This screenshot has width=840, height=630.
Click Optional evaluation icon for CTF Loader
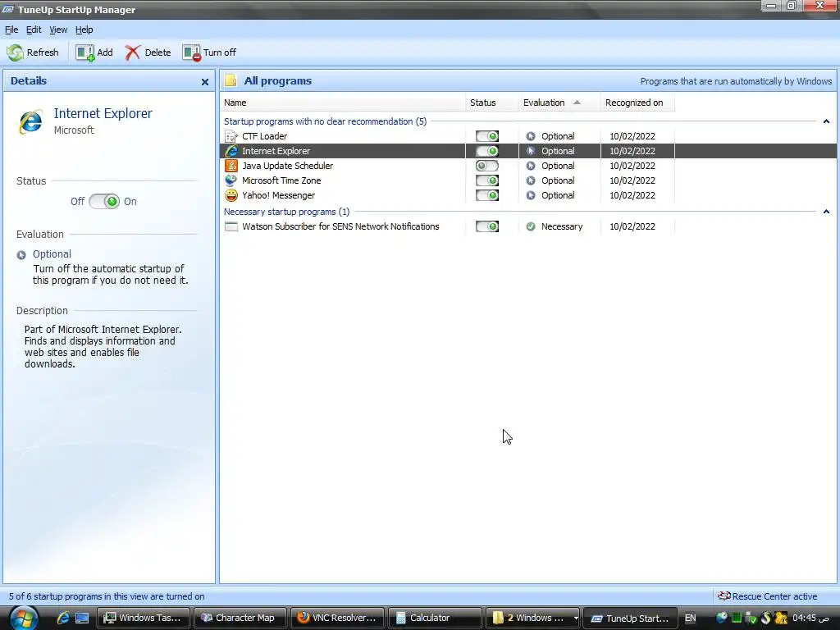[x=531, y=136]
